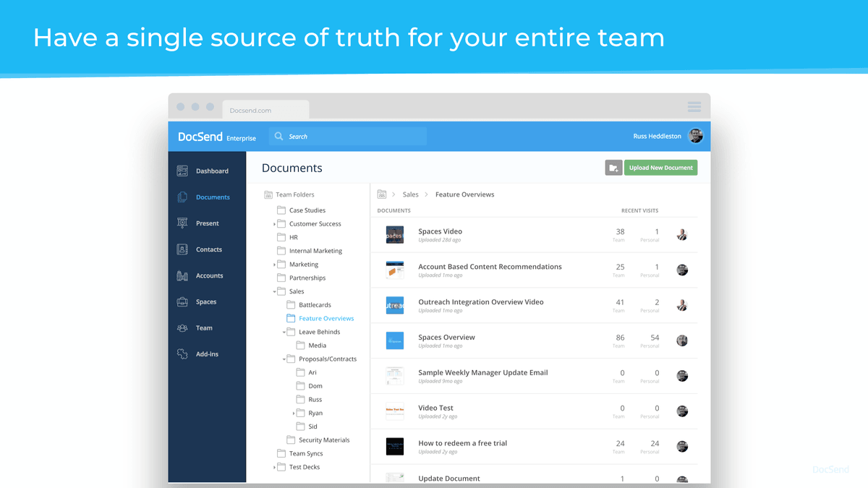
Task: Click 86 team visits on Spaces Overview
Action: coord(620,338)
